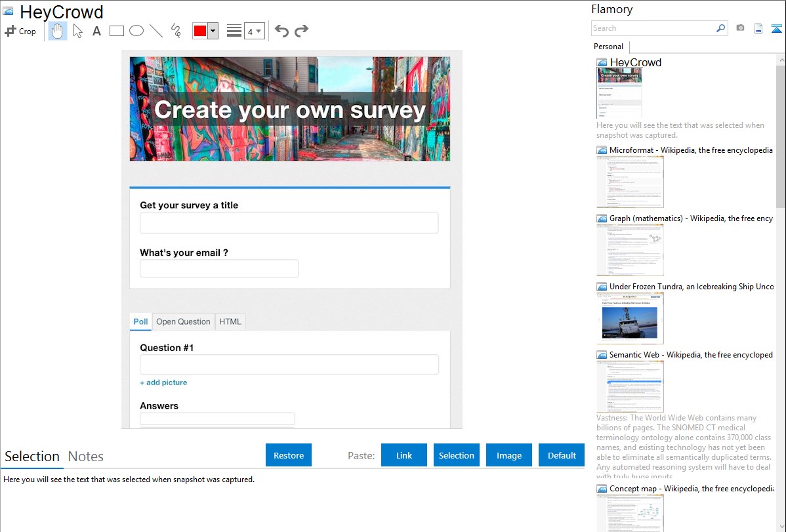This screenshot has width=786, height=532.
Task: Open the Semantic Web snapshot thumbnail
Action: point(630,386)
